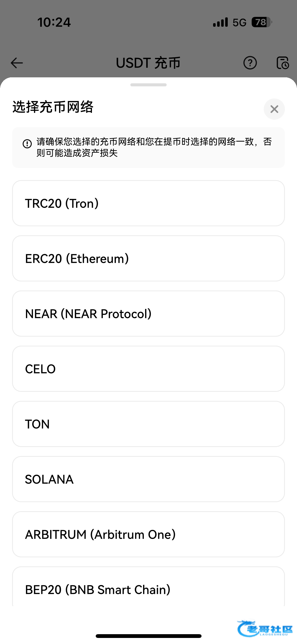The image size is (297, 644).
Task: Tap the 10:24 clock in status bar
Action: pos(54,22)
